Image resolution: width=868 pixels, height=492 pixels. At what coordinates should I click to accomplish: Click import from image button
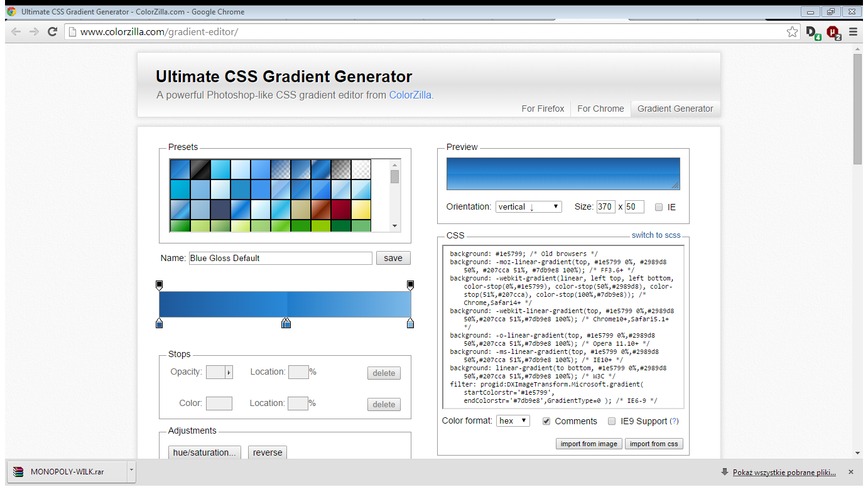pos(589,444)
